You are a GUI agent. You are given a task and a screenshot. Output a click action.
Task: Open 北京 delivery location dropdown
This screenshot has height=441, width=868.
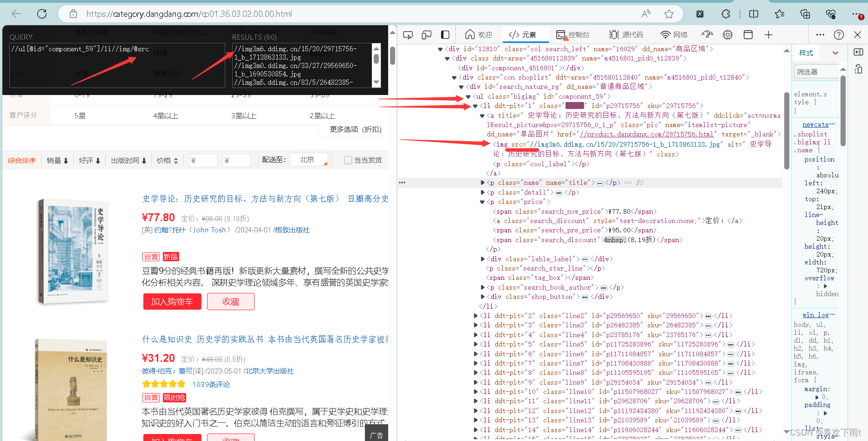tap(309, 160)
